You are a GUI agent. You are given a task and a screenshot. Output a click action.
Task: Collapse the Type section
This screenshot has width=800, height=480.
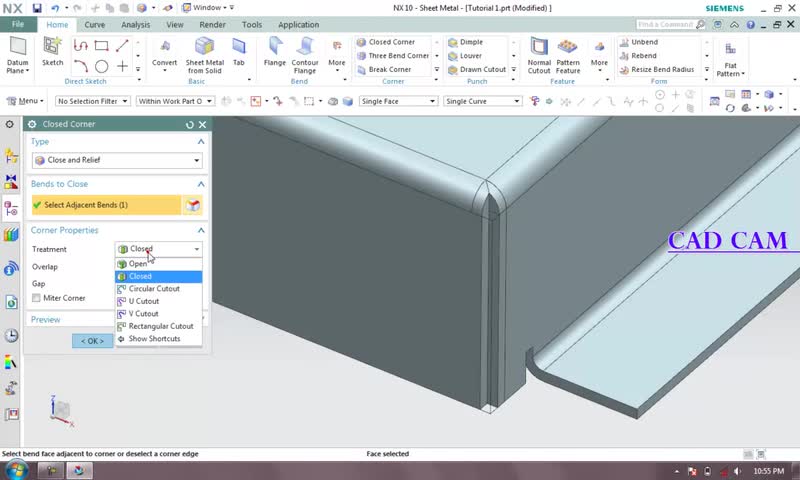coord(201,142)
